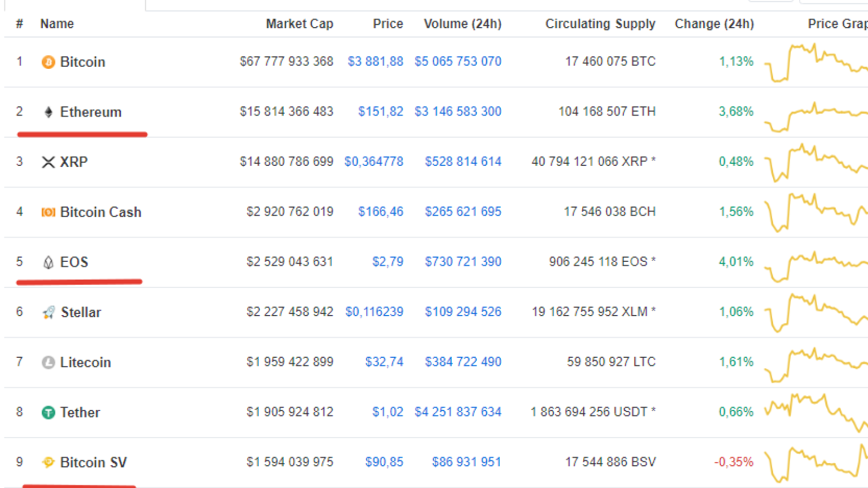Sort by Circulating Supply column header
Viewport: 868px width, 488px height.
pos(601,24)
